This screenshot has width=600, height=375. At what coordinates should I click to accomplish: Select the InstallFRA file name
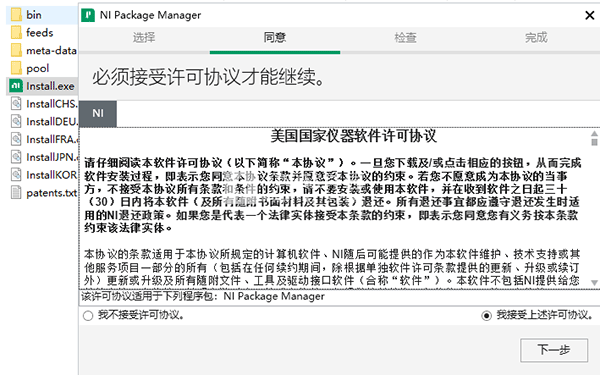[x=52, y=139]
